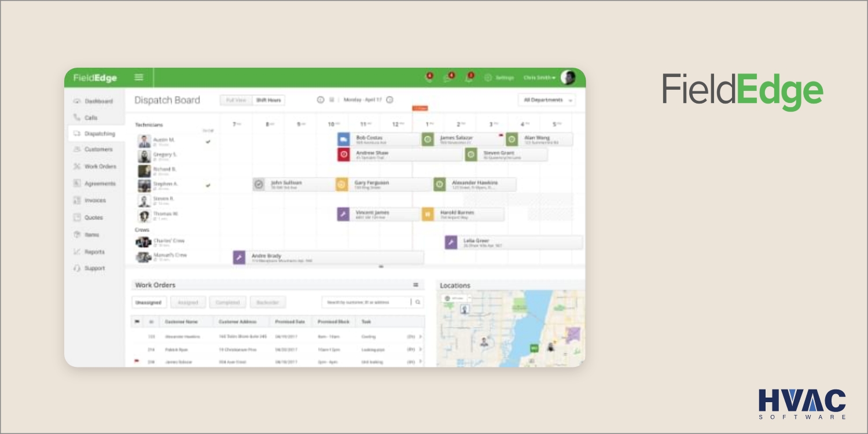Screen dimensions: 868x434
Task: Sort by flag column header
Action: point(138,322)
